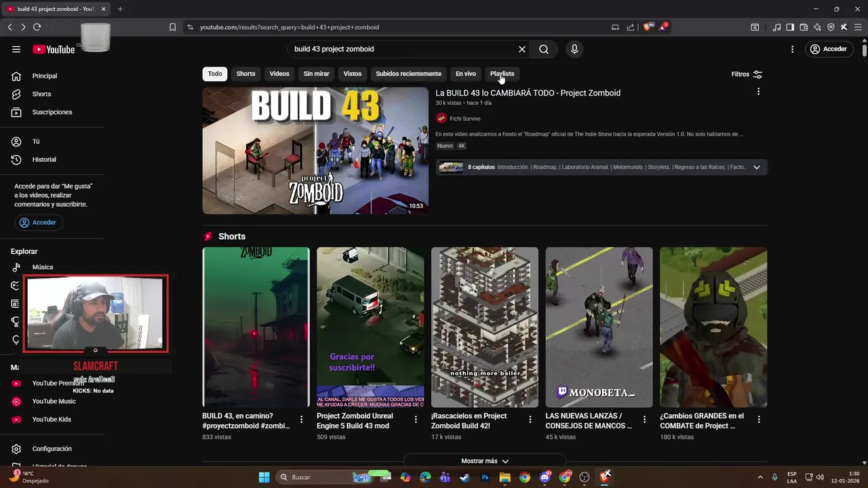Viewport: 868px width, 488px height.
Task: Select the Todo filter chip
Action: pos(215,74)
